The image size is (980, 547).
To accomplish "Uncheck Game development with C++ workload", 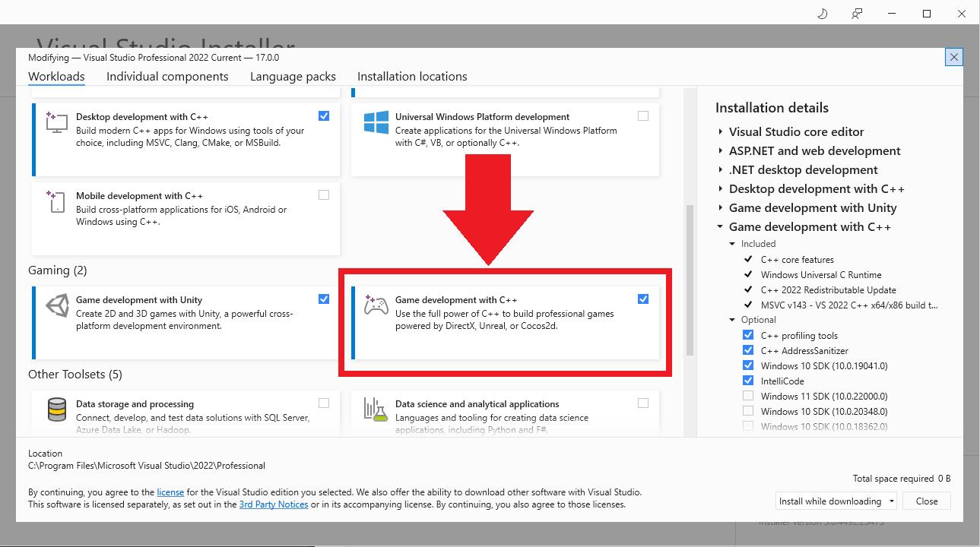I will [x=643, y=299].
